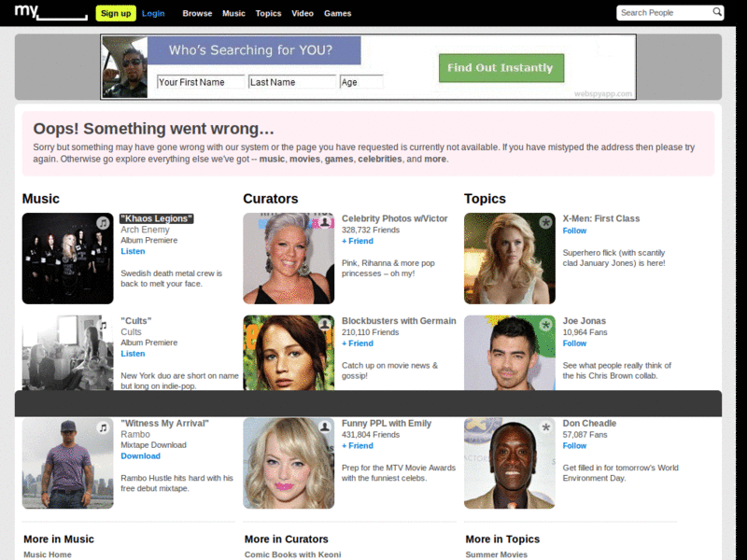The image size is (747, 560).
Task: Click music note icon on Witness My Arrival thumbnail
Action: pos(103,427)
